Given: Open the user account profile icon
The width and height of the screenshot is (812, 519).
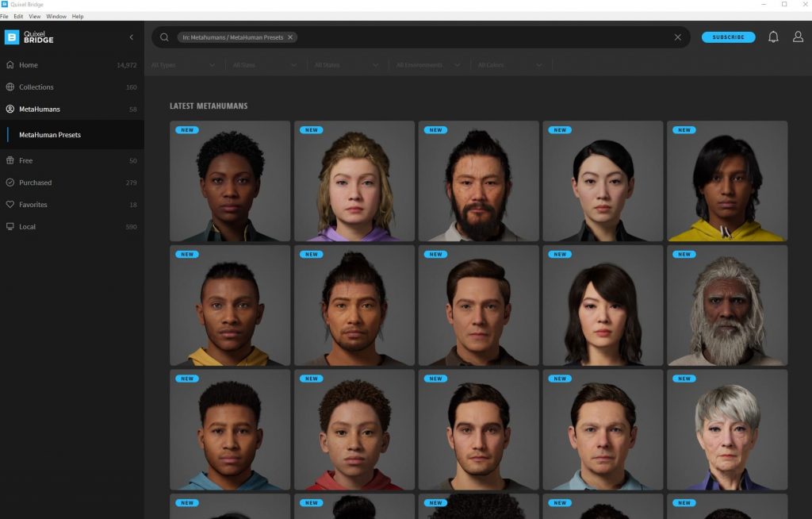Looking at the screenshot, I should point(798,37).
